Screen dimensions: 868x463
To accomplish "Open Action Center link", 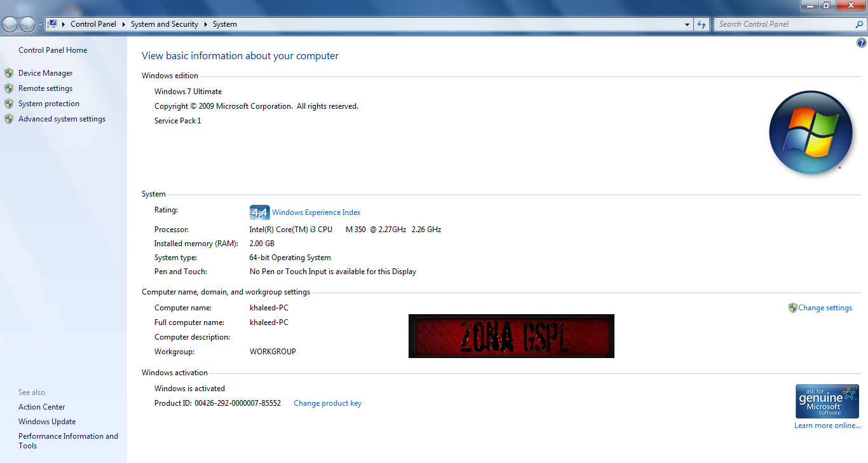I will pyautogui.click(x=42, y=407).
